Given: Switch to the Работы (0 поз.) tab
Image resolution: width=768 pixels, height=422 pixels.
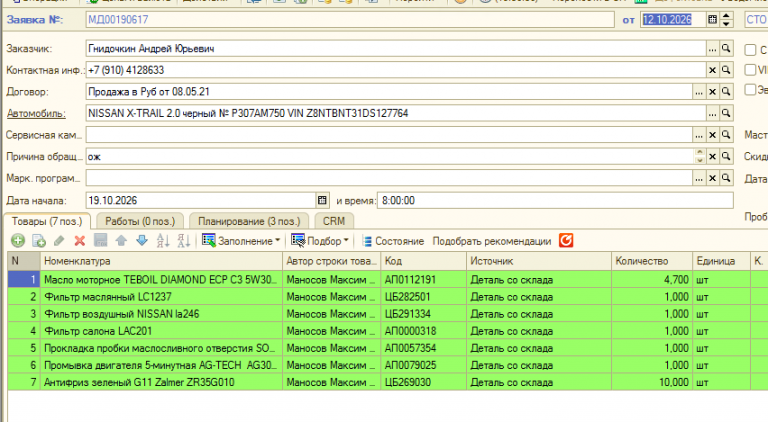Looking at the screenshot, I should [140, 221].
